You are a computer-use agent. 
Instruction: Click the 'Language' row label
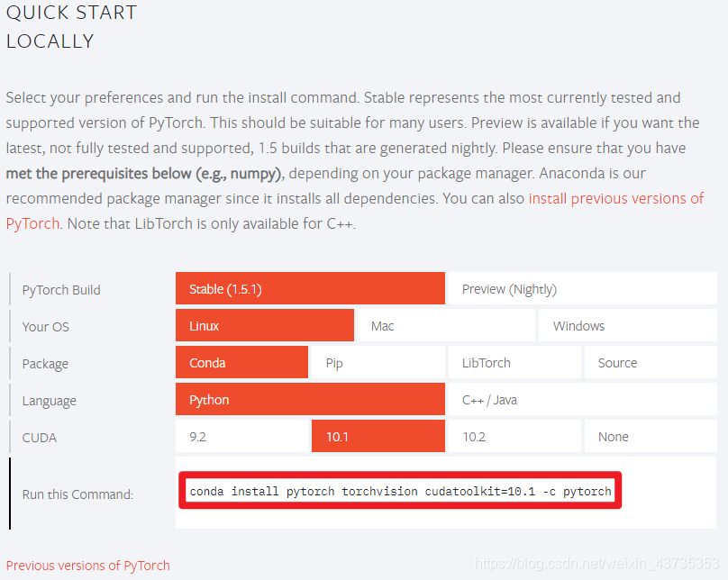(x=50, y=401)
